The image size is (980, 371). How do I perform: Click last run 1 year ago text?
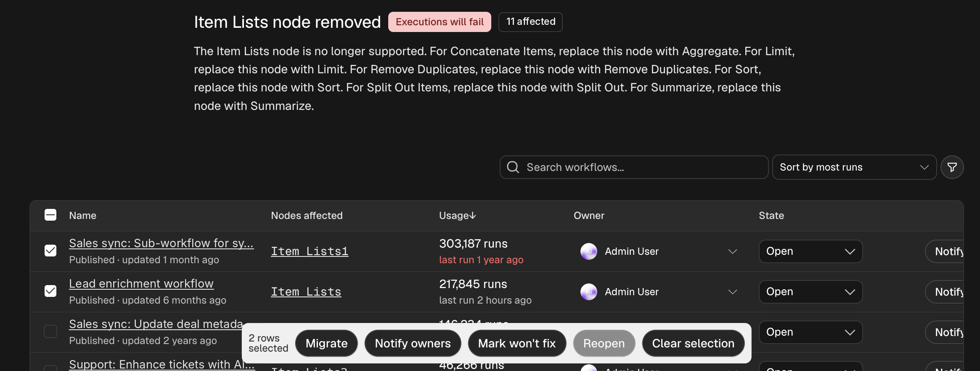[481, 260]
